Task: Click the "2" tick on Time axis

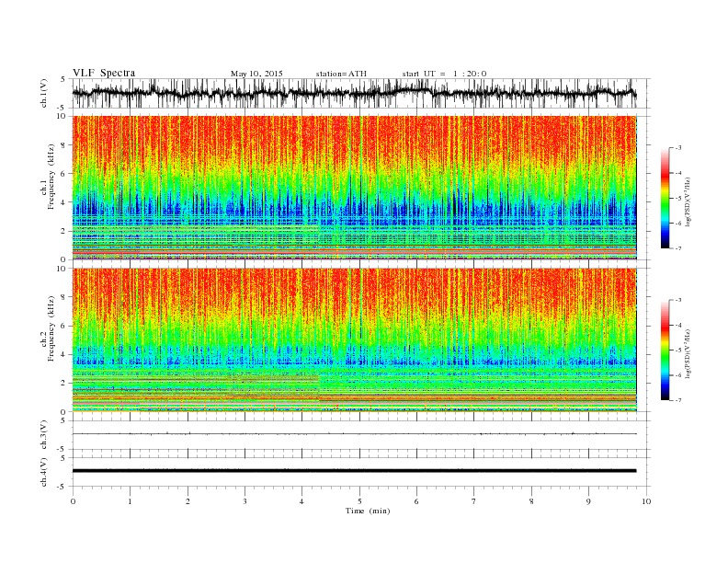Action: (188, 501)
